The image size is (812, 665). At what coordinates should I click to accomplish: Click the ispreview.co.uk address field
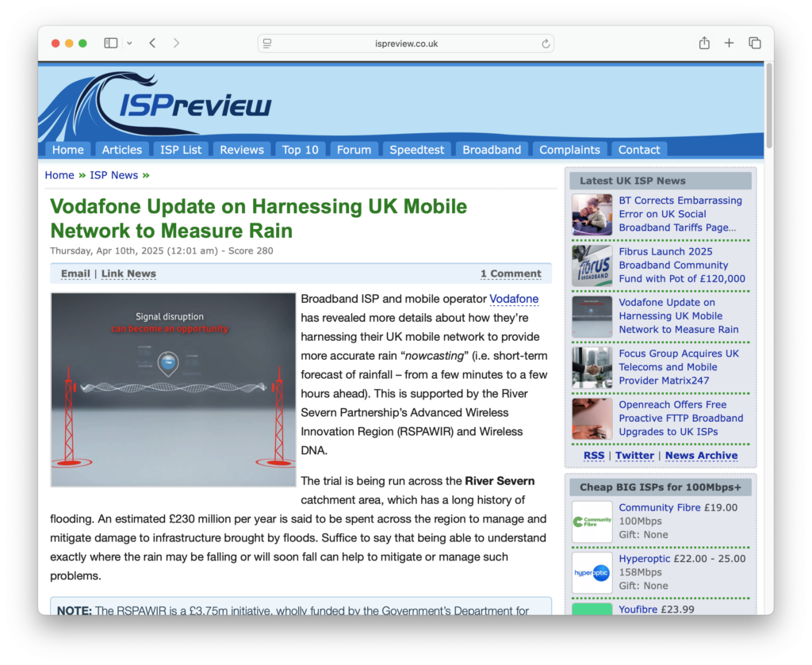(406, 44)
